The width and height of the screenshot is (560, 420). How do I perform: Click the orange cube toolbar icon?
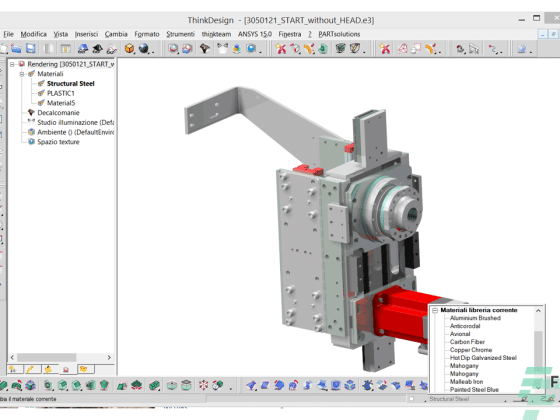(129, 49)
